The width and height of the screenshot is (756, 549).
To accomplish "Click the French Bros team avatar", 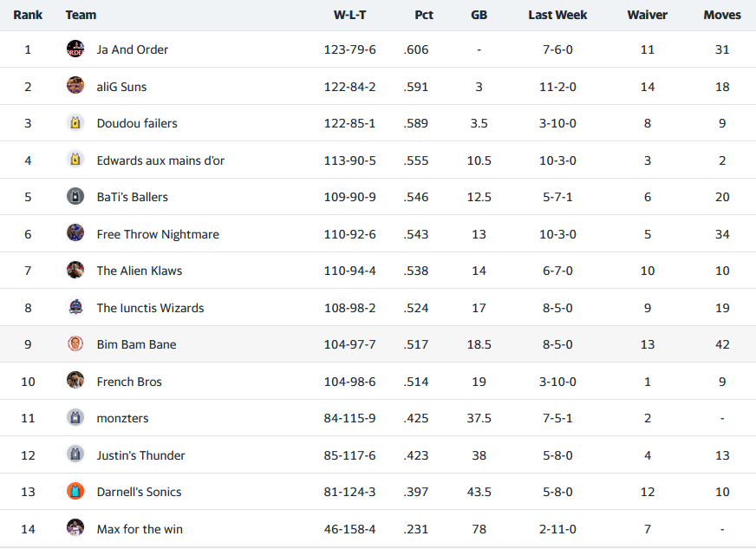I will point(75,381).
